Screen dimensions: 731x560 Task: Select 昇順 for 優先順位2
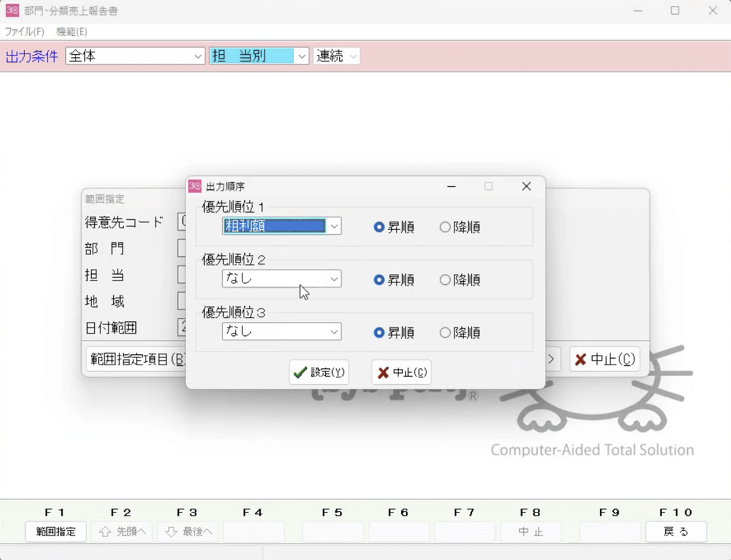click(x=380, y=280)
